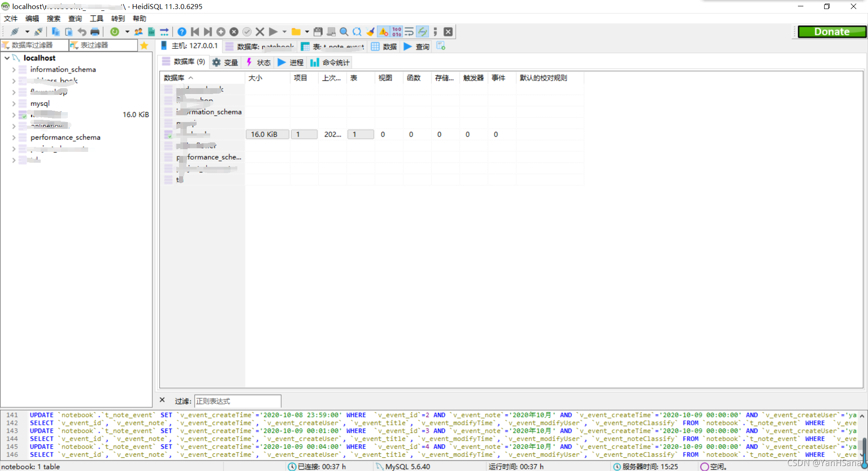Image resolution: width=868 pixels, height=471 pixels.
Task: Sort by the 默认的校对规则 column header
Action: 550,78
